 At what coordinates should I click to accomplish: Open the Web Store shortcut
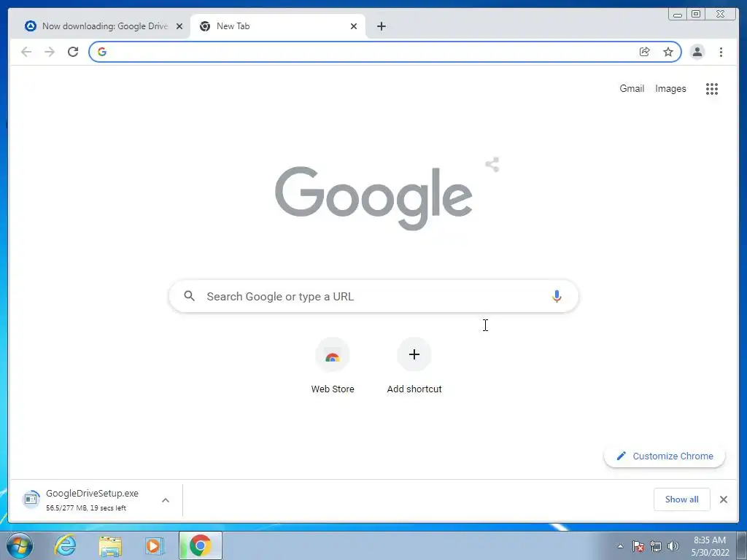(333, 366)
